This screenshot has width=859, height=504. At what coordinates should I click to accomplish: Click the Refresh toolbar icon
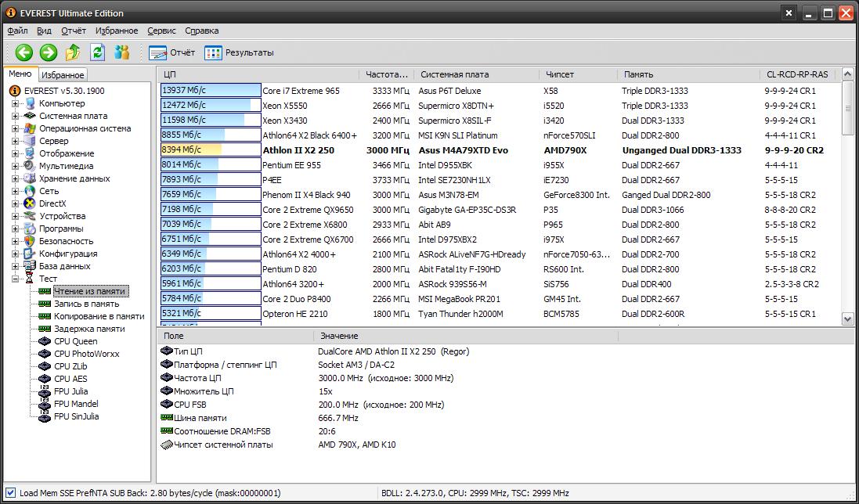pyautogui.click(x=98, y=52)
